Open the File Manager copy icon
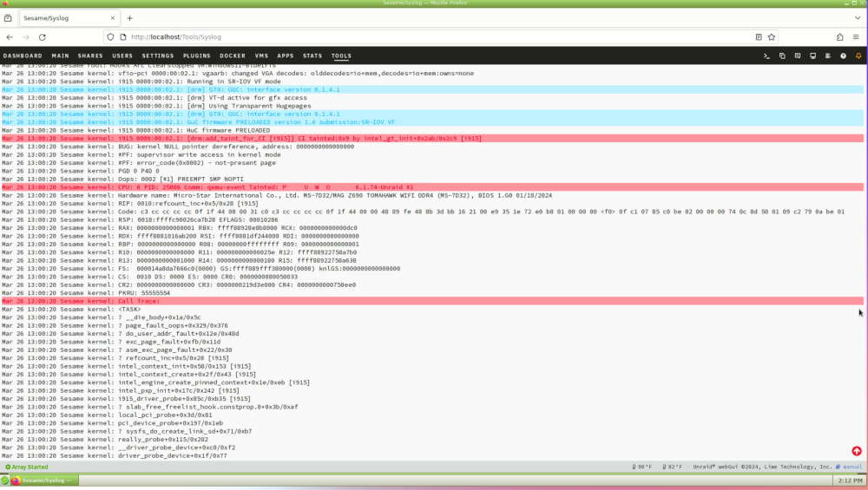This screenshot has height=490, width=868. [782, 56]
